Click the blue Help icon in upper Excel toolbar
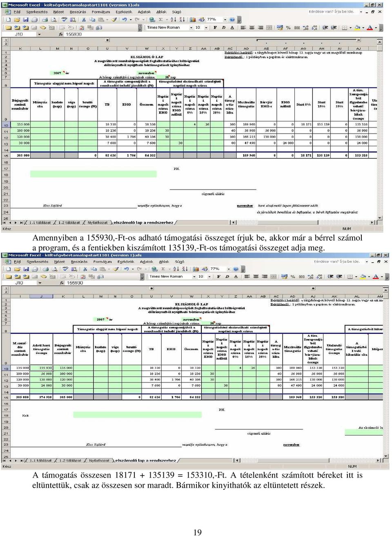The height and width of the screenshot is (536, 392). pyautogui.click(x=232, y=19)
